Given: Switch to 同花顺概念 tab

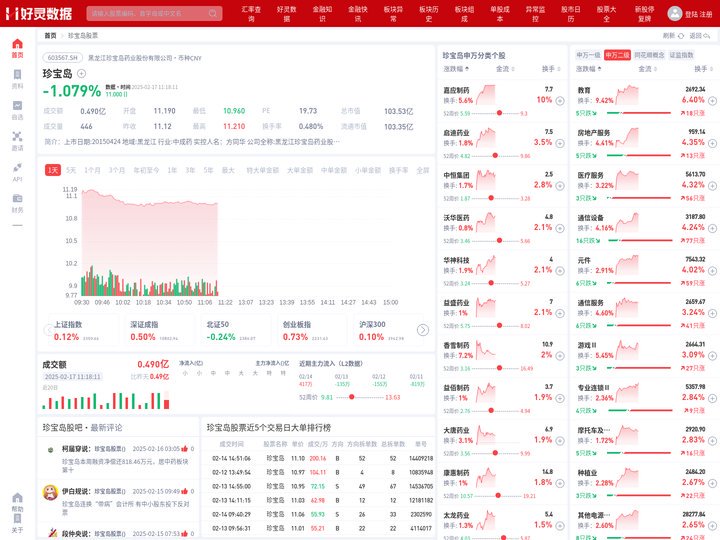Looking at the screenshot, I should (649, 55).
